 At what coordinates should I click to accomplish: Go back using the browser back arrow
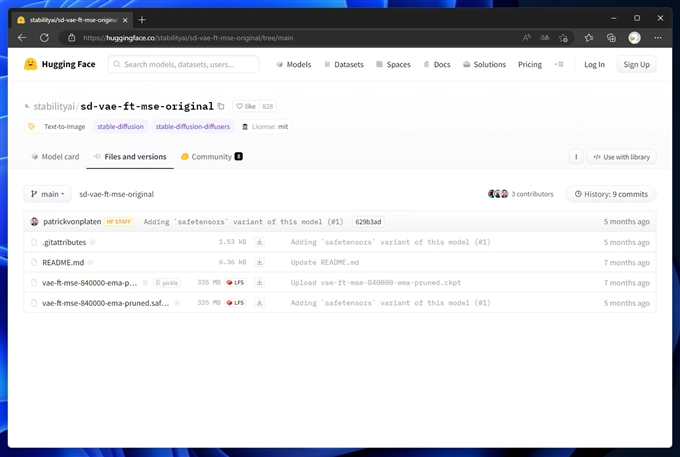(22, 38)
